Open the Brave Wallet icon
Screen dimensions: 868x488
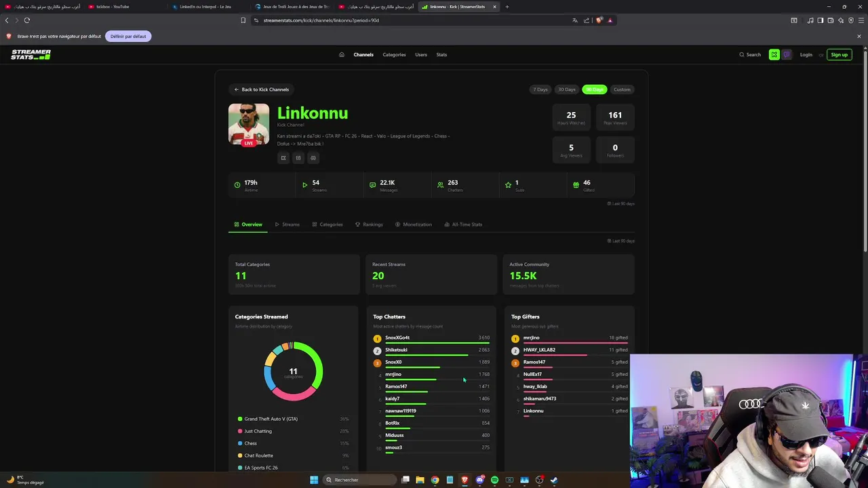[830, 20]
